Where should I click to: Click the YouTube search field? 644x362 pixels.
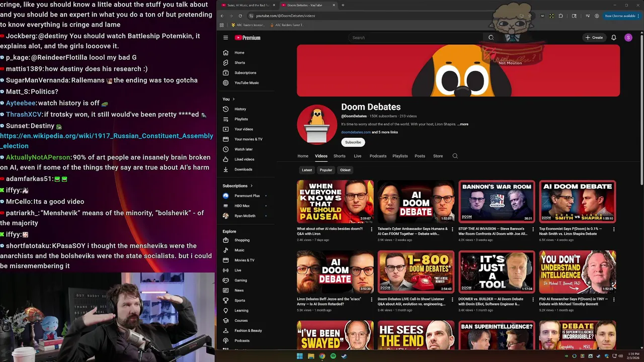point(416,38)
